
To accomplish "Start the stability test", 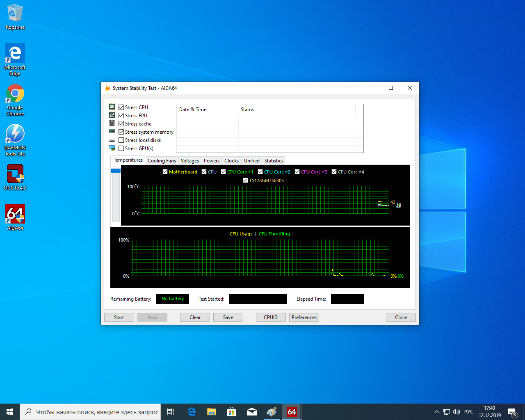I will click(119, 317).
